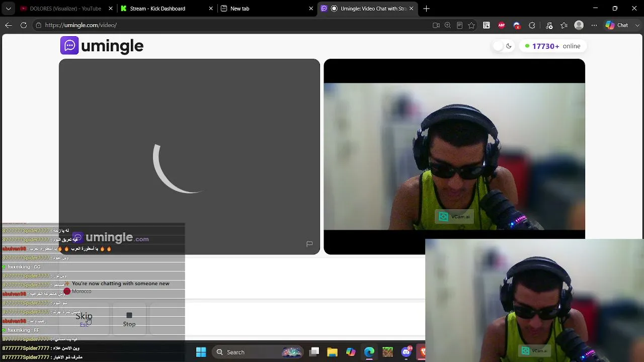Open a new browser tab with plus button
Image resolution: width=644 pixels, height=362 pixels.
[x=426, y=9]
